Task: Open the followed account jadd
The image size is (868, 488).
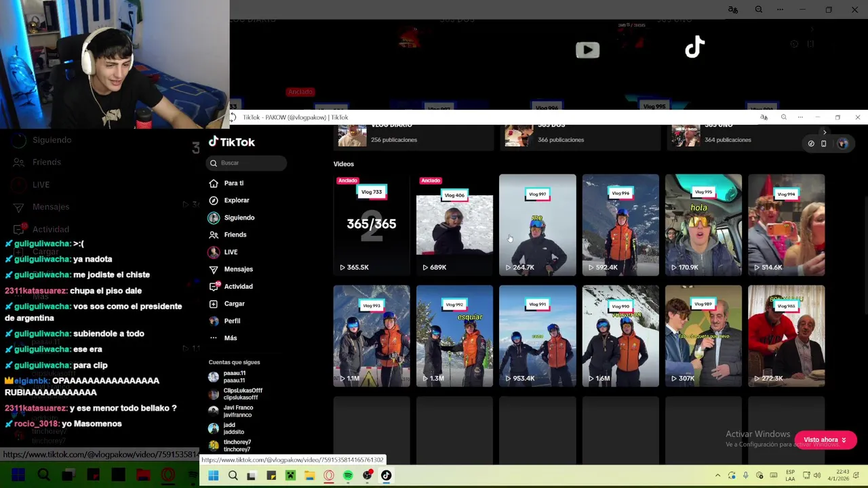Action: point(226,428)
